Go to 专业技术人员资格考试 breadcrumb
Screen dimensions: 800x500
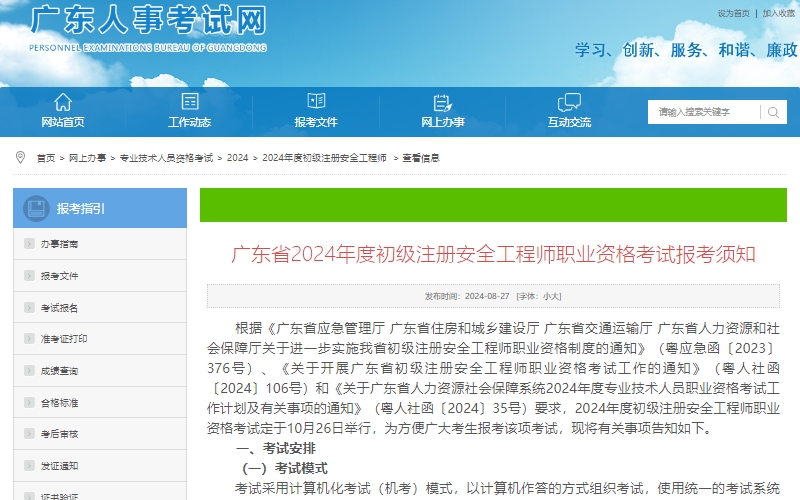[166, 158]
